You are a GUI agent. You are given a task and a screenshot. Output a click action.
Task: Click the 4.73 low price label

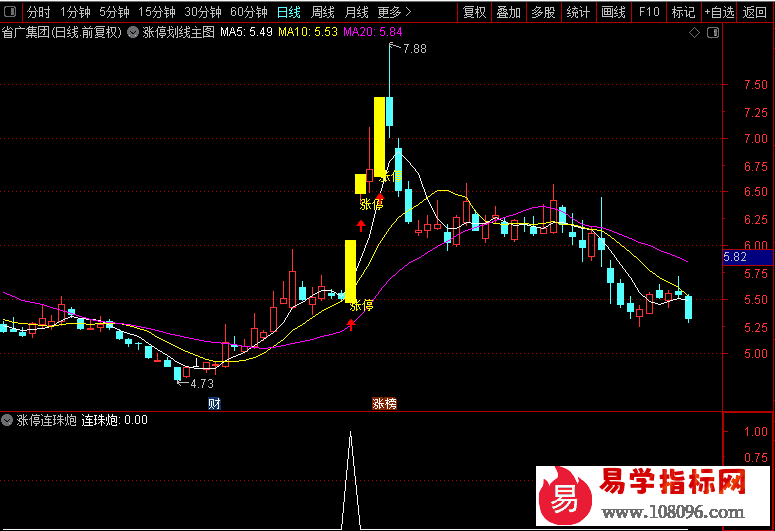[202, 384]
